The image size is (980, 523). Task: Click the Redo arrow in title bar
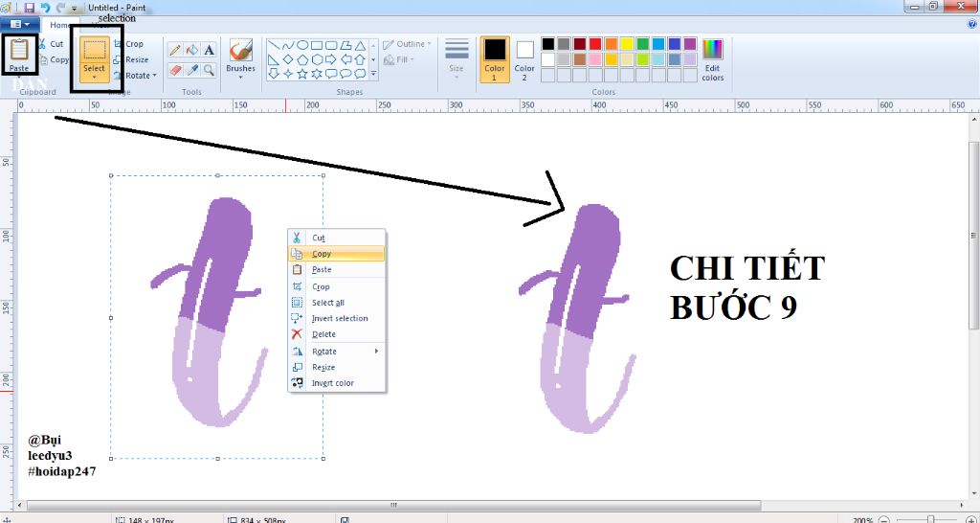[60, 8]
